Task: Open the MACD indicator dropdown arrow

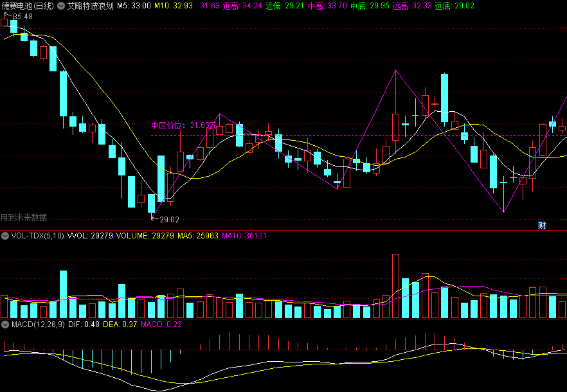Action: pyautogui.click(x=5, y=325)
